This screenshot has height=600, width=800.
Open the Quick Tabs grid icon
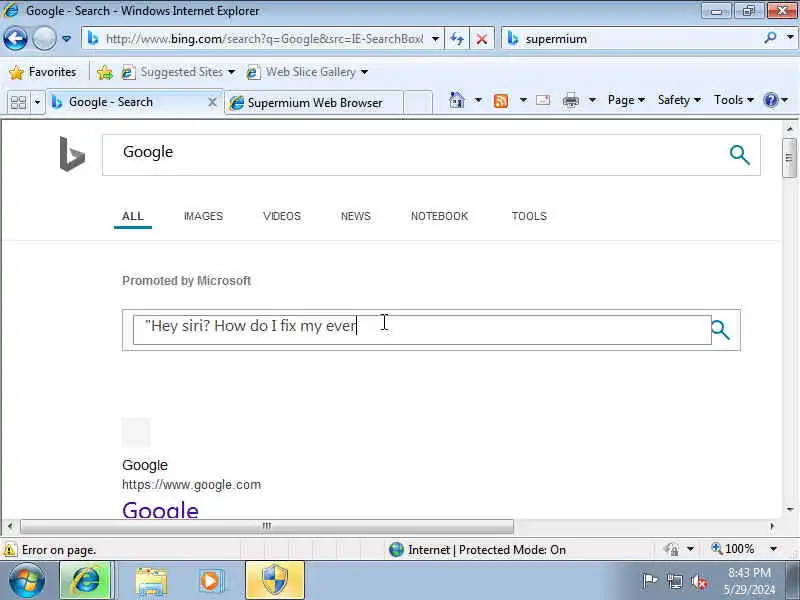(18, 103)
